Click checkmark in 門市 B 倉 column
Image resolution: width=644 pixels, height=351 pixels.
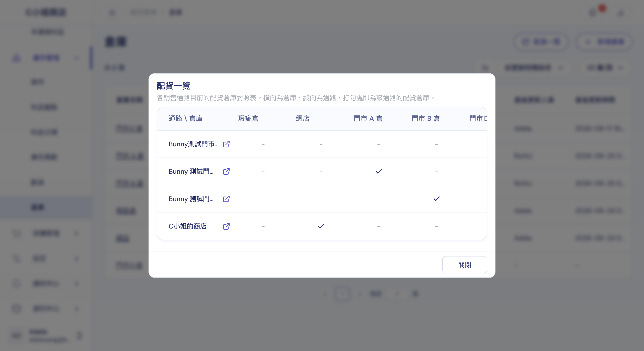pyautogui.click(x=437, y=199)
